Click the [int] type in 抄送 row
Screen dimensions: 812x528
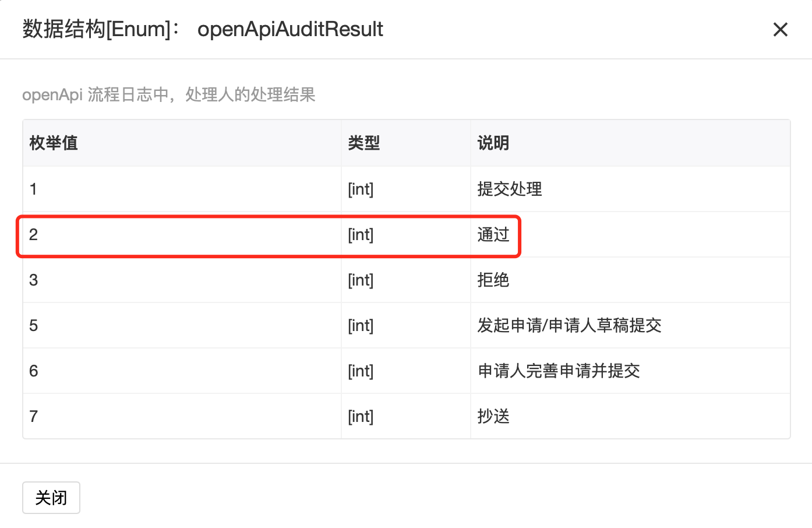point(361,416)
